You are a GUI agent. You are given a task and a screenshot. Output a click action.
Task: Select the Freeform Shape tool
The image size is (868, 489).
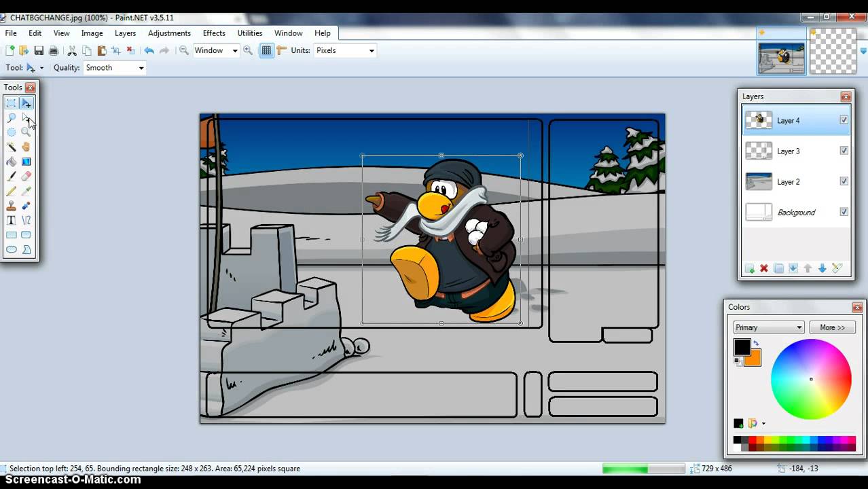tap(26, 249)
